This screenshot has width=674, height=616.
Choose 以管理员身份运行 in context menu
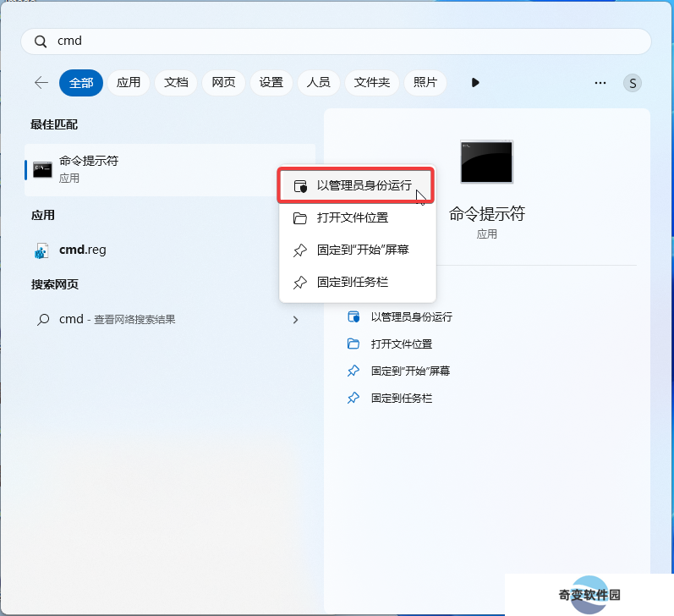pyautogui.click(x=356, y=185)
